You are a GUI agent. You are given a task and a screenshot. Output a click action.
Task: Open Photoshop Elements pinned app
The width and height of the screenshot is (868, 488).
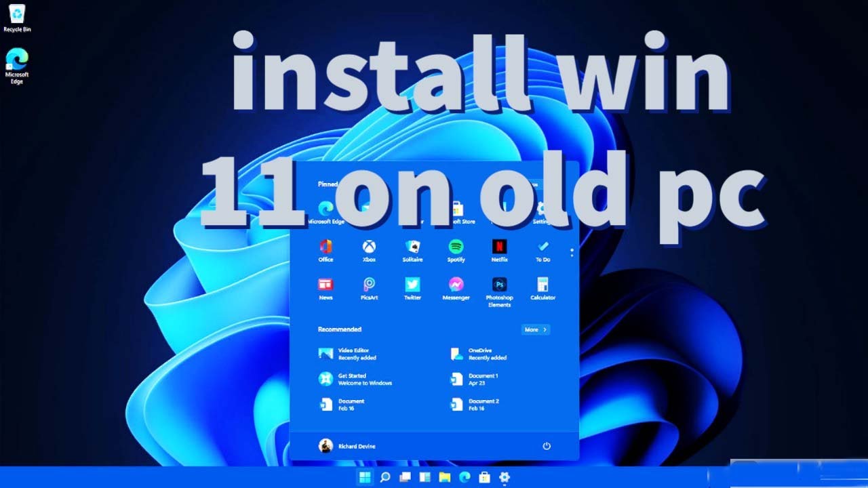(499, 292)
